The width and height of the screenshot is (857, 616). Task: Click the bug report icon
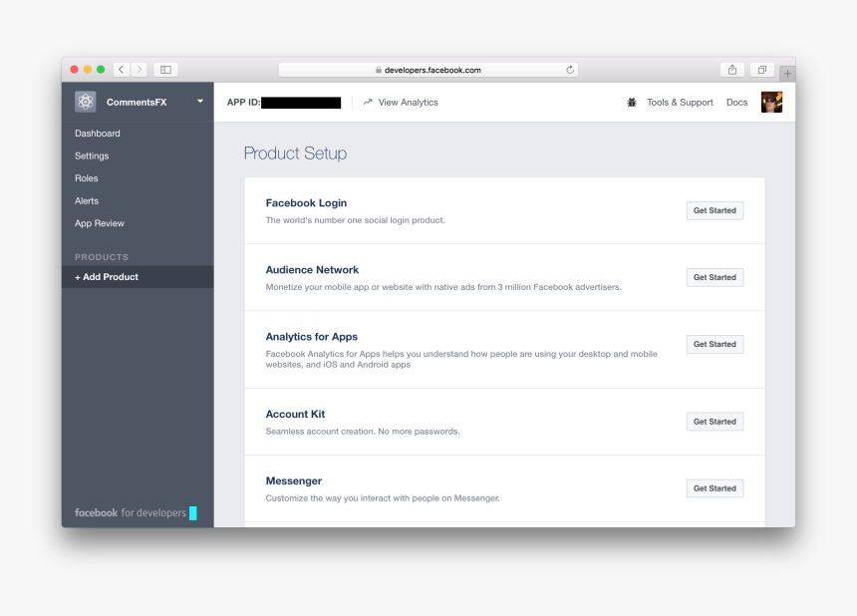[x=632, y=103]
